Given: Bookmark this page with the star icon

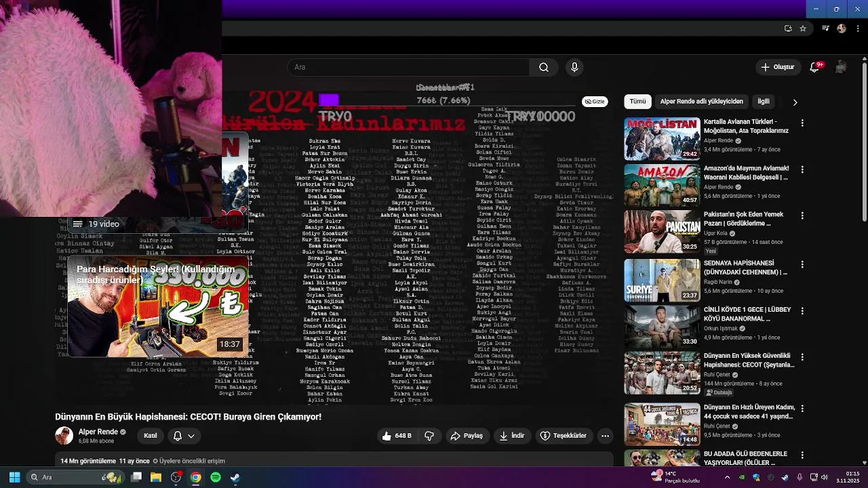Looking at the screenshot, I should point(803,28).
